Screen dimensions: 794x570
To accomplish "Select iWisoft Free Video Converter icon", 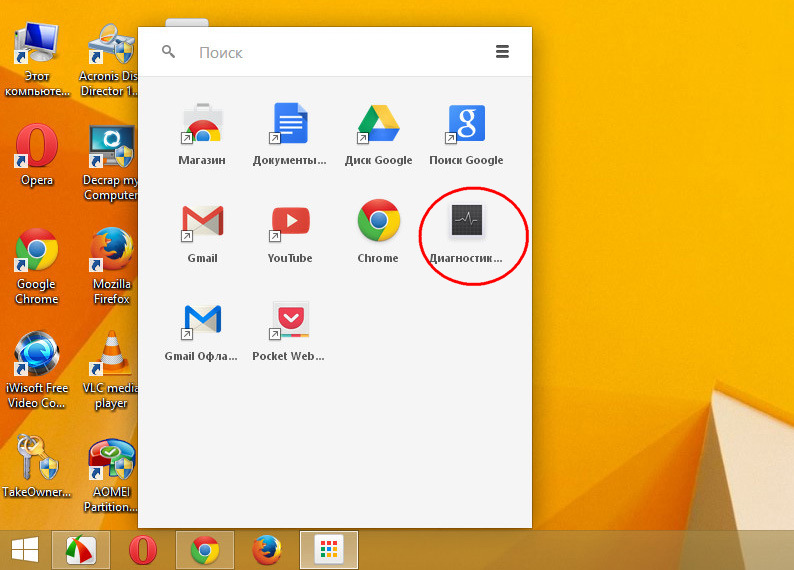I will [36, 370].
